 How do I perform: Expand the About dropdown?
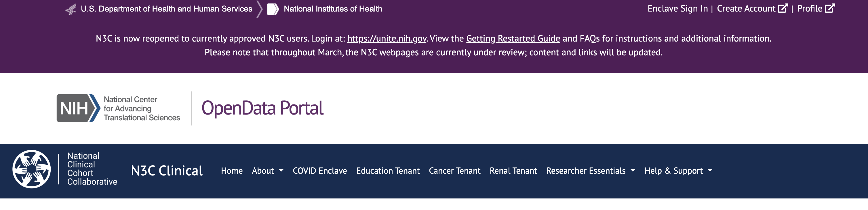tap(267, 171)
